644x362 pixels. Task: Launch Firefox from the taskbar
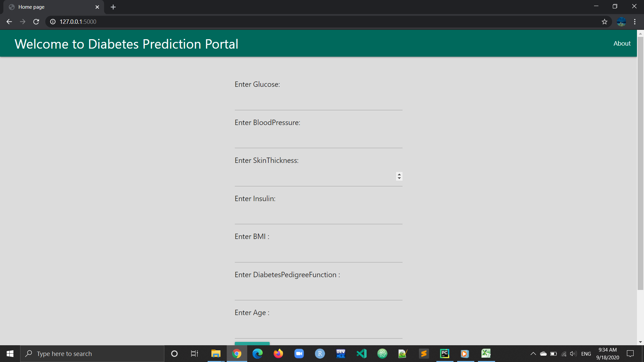pyautogui.click(x=278, y=354)
